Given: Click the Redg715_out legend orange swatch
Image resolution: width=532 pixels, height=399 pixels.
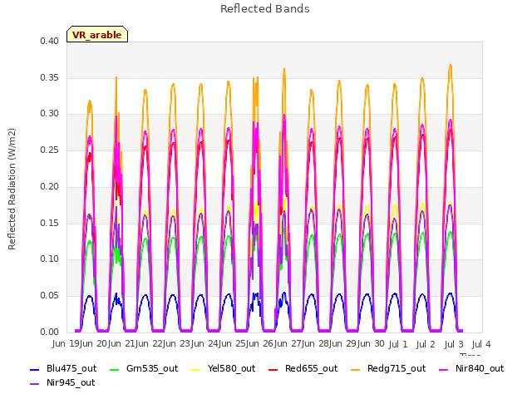Looking at the screenshot, I should point(355,369).
